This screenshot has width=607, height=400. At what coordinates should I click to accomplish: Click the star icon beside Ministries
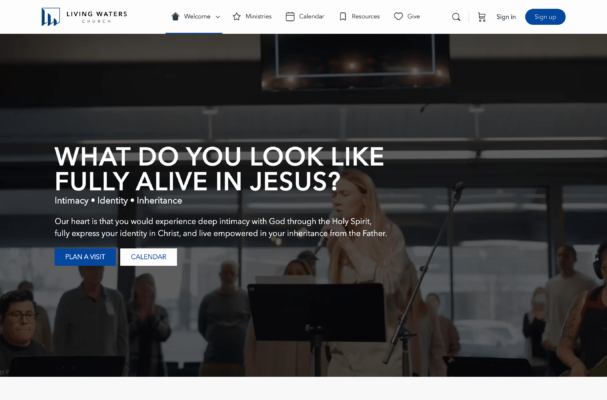(x=237, y=17)
